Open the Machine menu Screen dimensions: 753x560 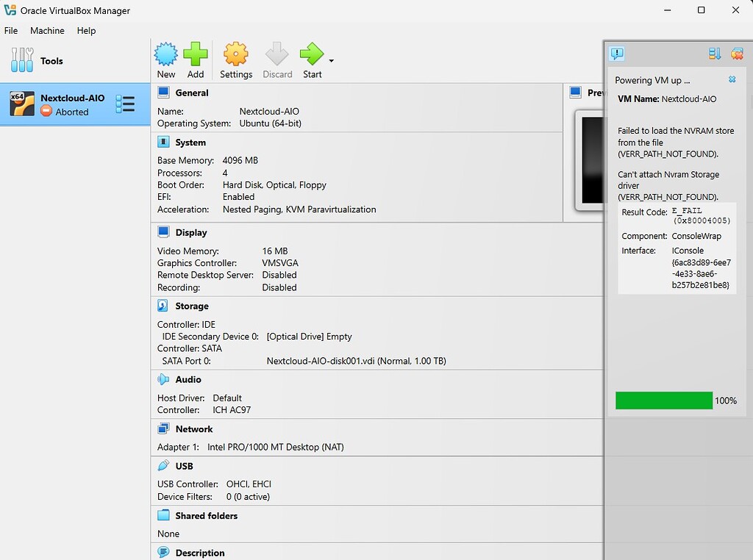47,31
